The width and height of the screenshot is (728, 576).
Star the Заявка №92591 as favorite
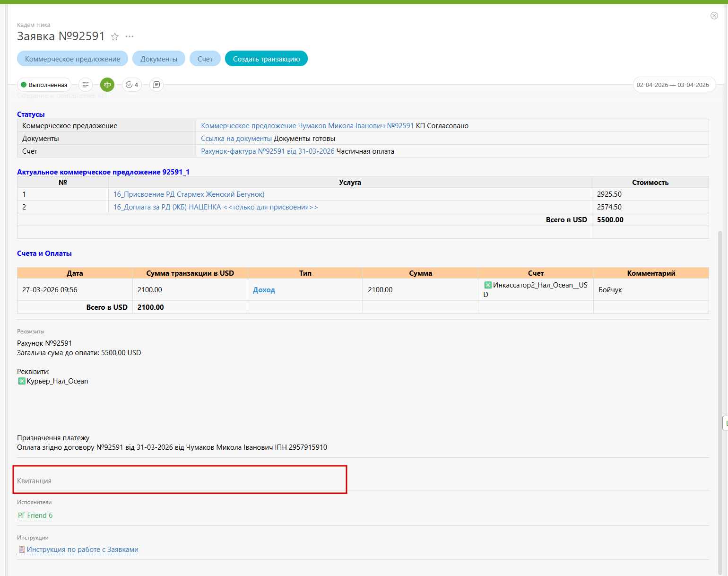point(115,36)
